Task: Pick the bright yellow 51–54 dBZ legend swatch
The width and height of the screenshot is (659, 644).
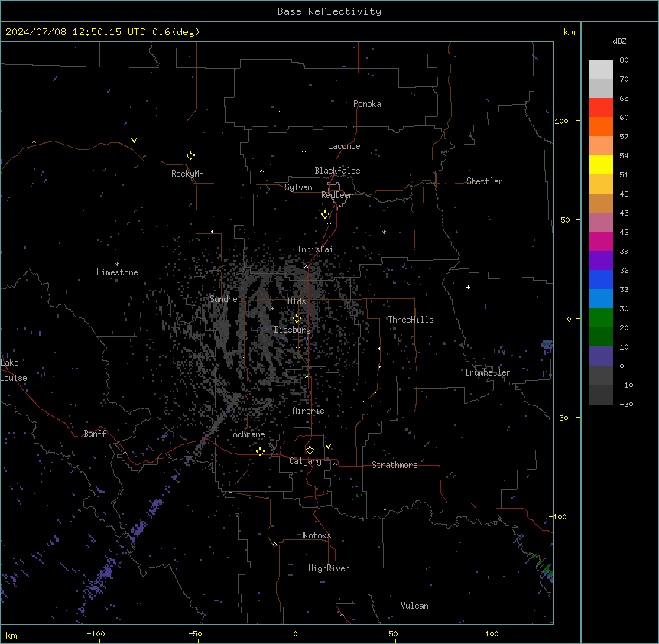Action: (x=601, y=164)
